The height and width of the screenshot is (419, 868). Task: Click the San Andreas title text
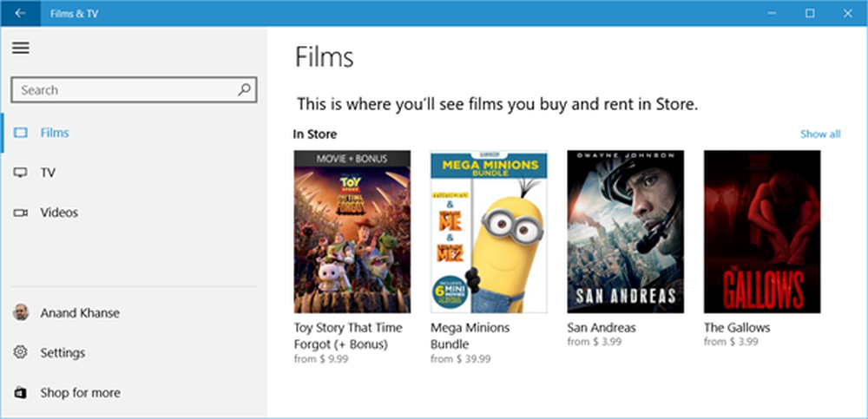602,328
